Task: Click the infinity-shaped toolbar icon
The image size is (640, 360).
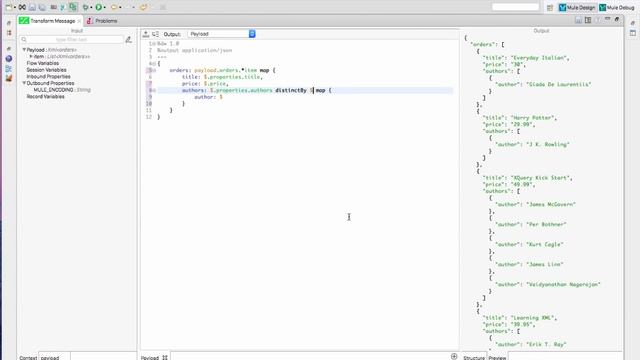Action: (x=22, y=7)
